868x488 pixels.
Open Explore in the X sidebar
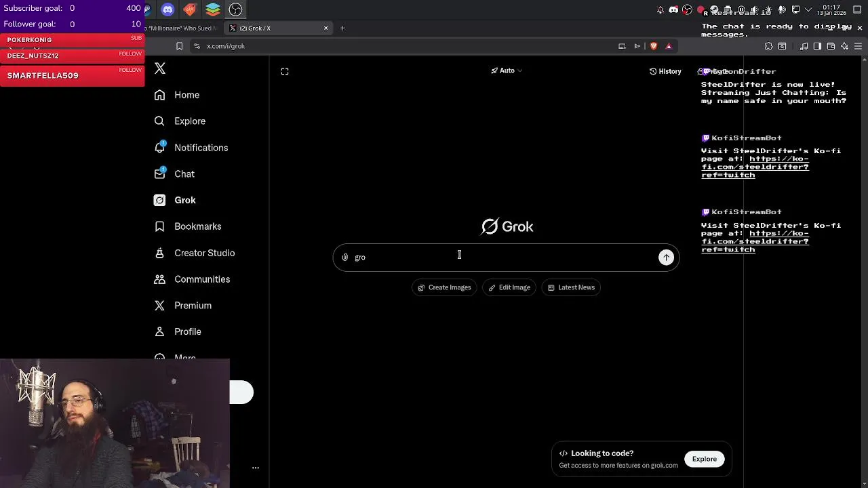tap(180, 121)
